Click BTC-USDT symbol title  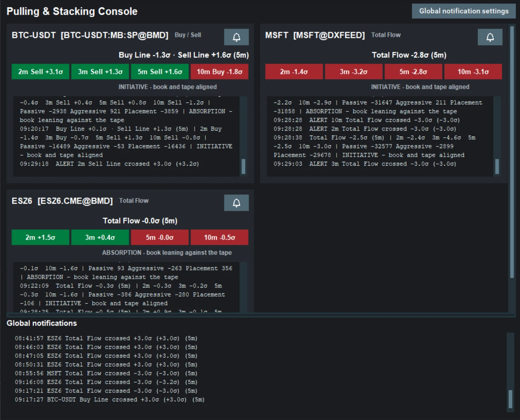[x=90, y=35]
